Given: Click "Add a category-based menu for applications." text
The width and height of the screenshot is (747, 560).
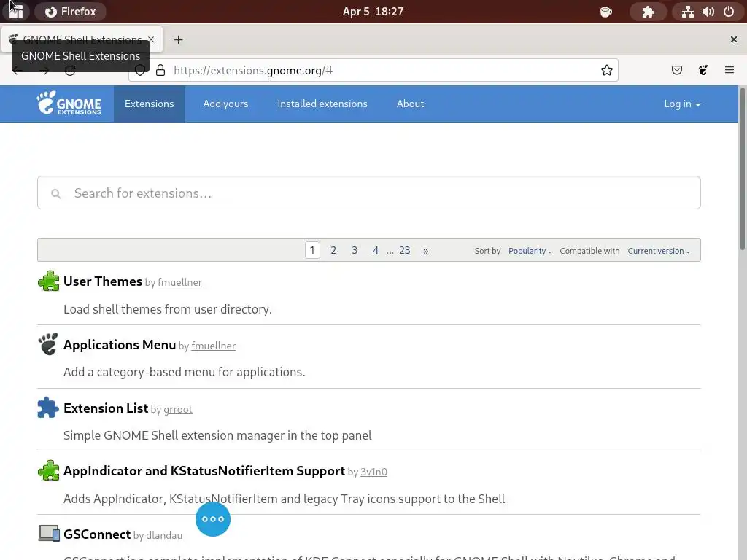Looking at the screenshot, I should [185, 372].
